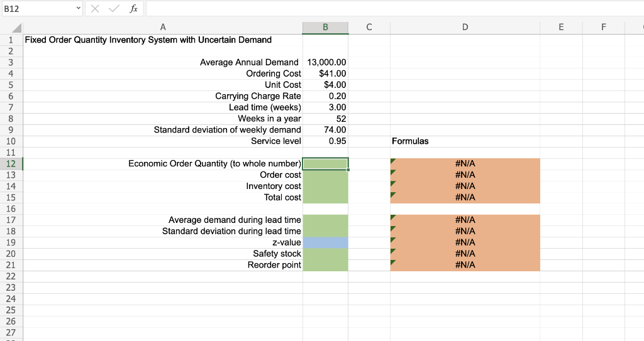Screen dimensions: 644x341
Task: Click the green cell next to Reorder point
Action: coord(325,265)
